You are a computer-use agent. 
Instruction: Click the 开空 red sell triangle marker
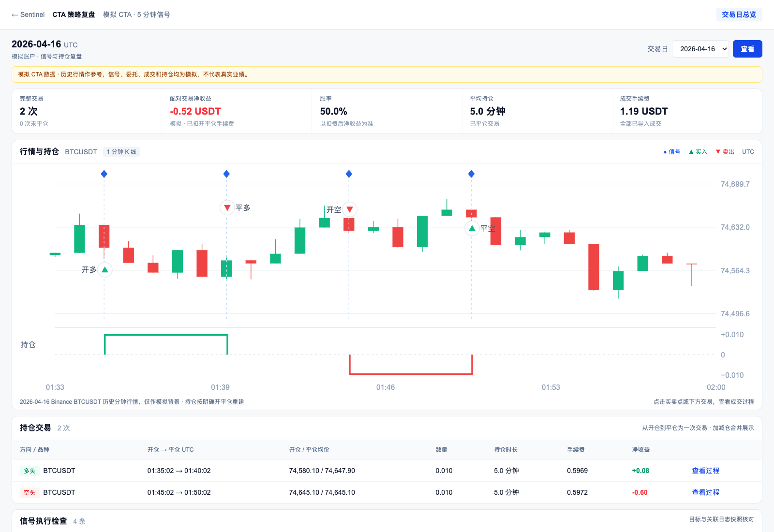point(349,209)
